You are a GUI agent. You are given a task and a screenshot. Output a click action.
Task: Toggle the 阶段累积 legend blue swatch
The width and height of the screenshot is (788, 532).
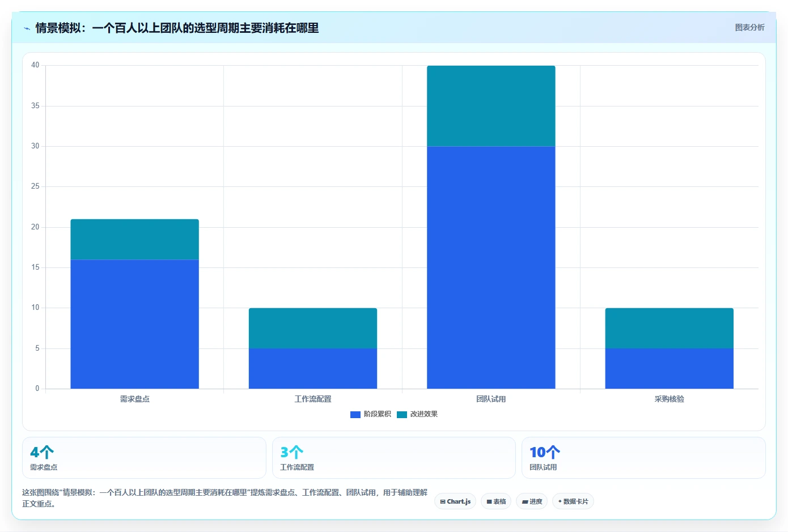[355, 415]
